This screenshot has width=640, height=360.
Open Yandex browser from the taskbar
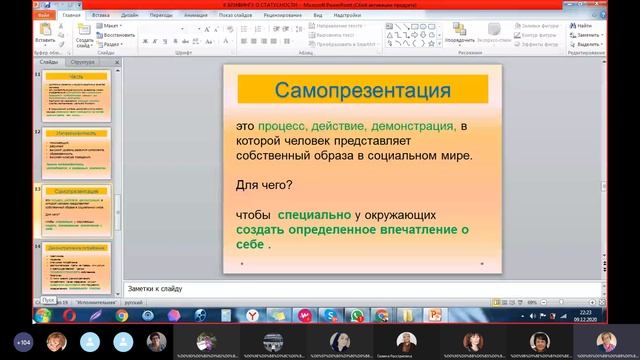pos(252,316)
